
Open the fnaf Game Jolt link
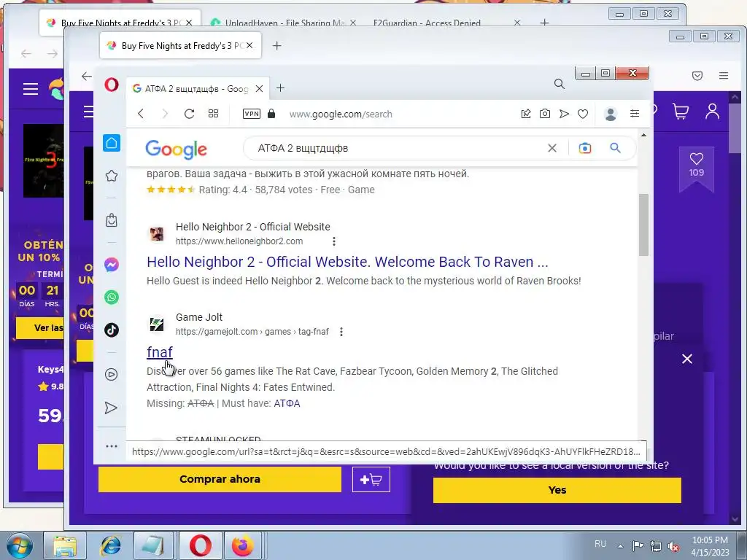pyautogui.click(x=160, y=352)
